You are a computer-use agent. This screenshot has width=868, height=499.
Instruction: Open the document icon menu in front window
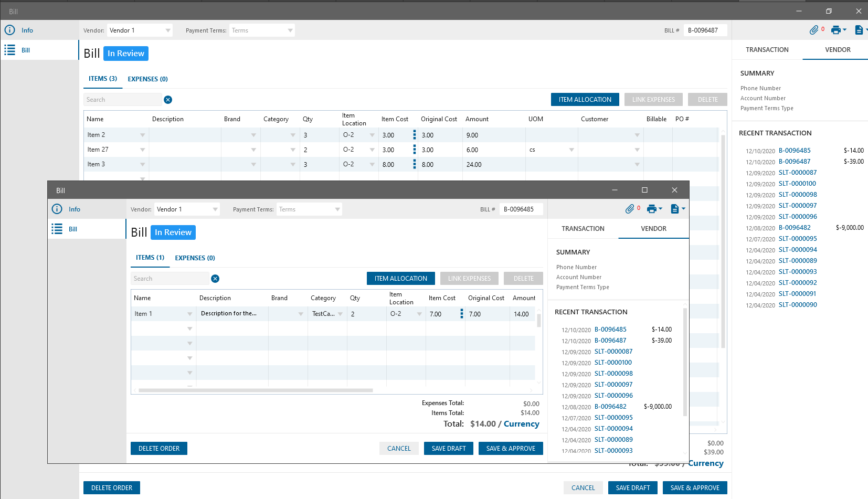675,209
